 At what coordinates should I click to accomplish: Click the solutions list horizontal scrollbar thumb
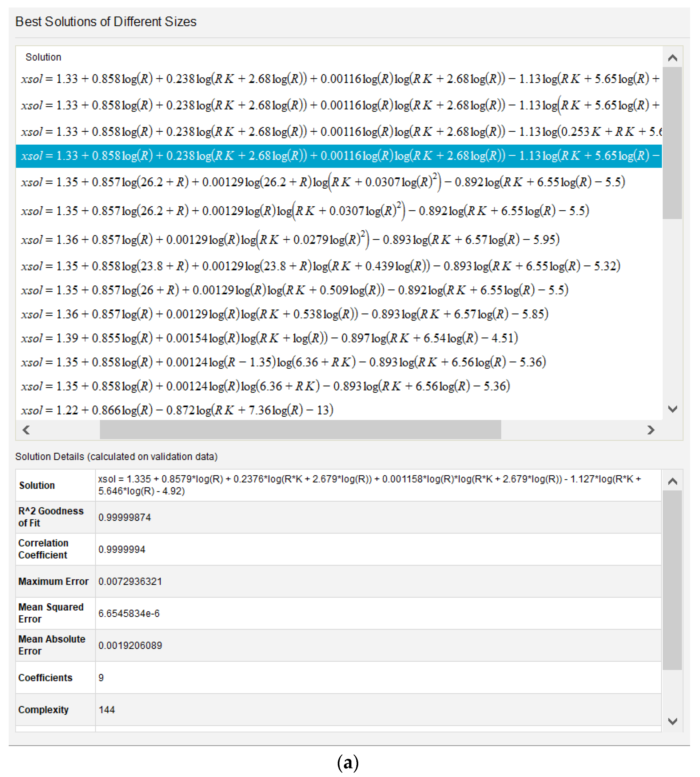coord(300,430)
